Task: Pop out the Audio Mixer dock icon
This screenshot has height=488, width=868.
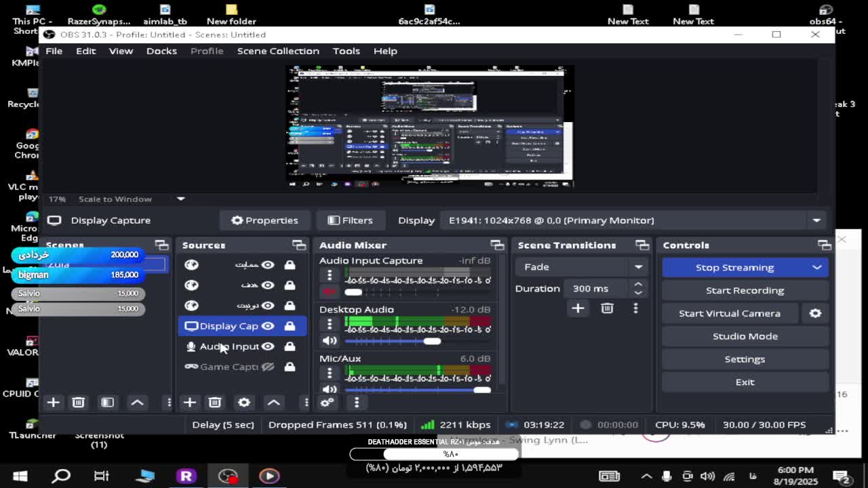Action: click(497, 245)
